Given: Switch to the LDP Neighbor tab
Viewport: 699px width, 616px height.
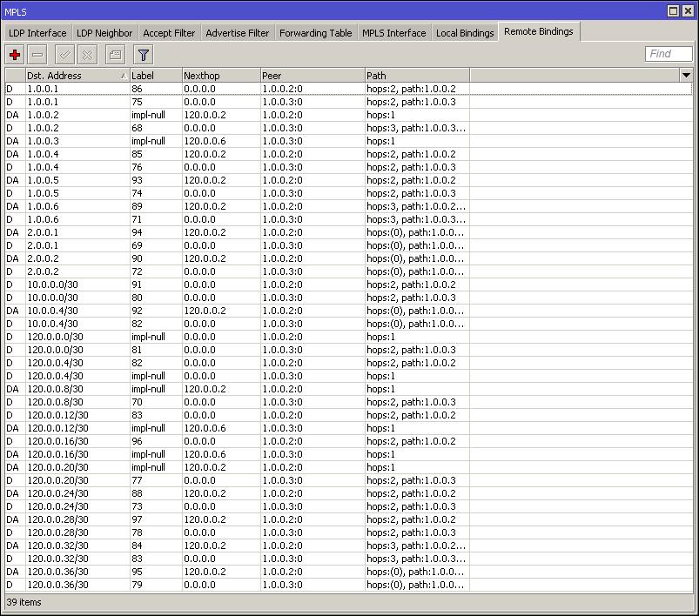Looking at the screenshot, I should pos(104,33).
